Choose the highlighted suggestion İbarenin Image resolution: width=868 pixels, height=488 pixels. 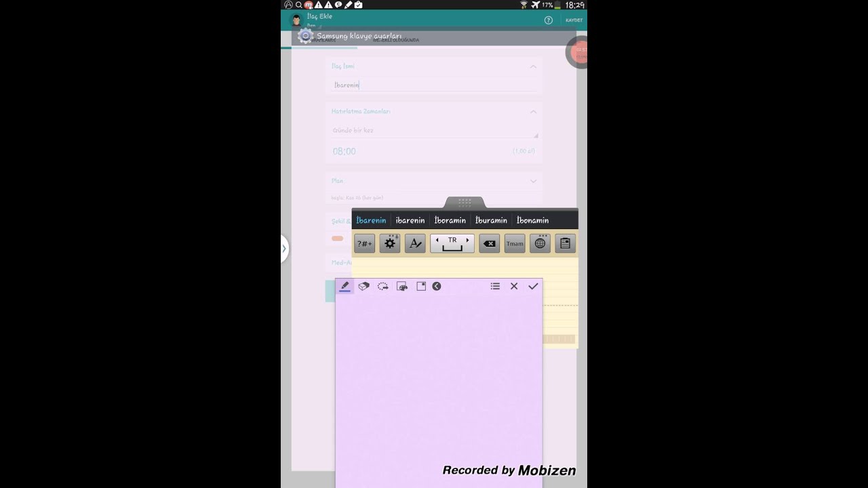click(371, 220)
